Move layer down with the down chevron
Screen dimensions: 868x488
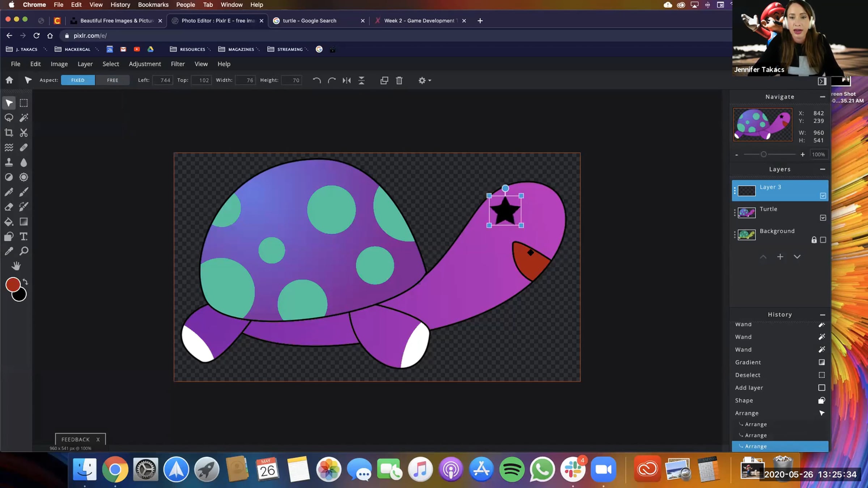tap(797, 257)
